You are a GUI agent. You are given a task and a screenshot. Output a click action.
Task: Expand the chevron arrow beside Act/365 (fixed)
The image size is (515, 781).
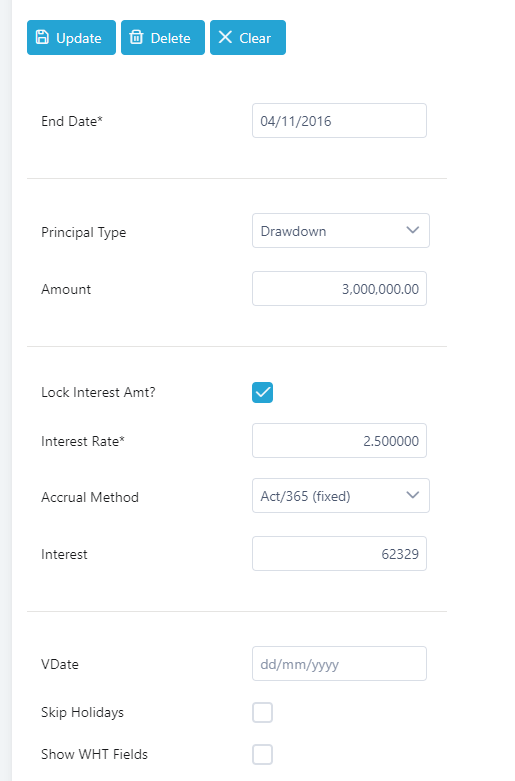click(x=412, y=495)
